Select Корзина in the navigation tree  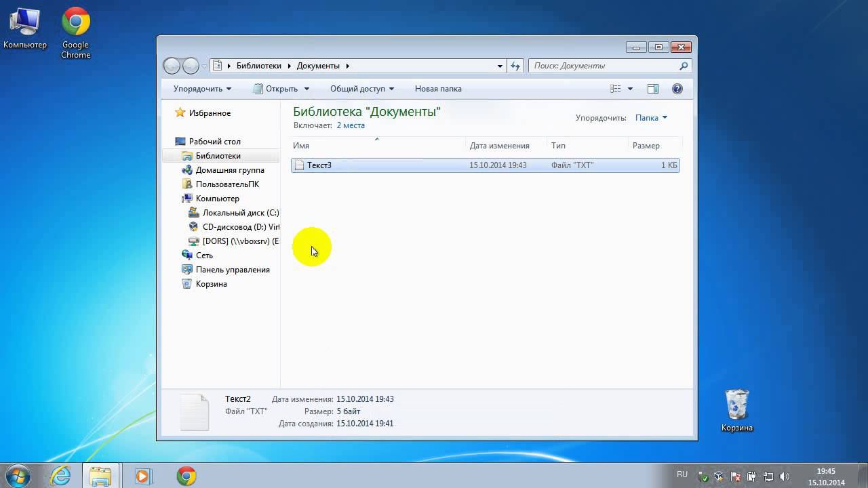[211, 284]
